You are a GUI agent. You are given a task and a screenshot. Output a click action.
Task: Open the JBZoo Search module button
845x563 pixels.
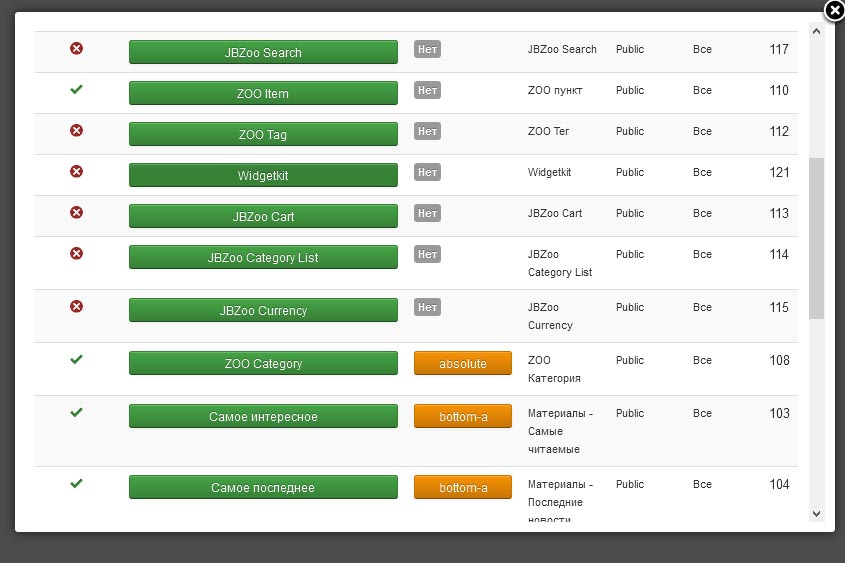pyautogui.click(x=263, y=53)
